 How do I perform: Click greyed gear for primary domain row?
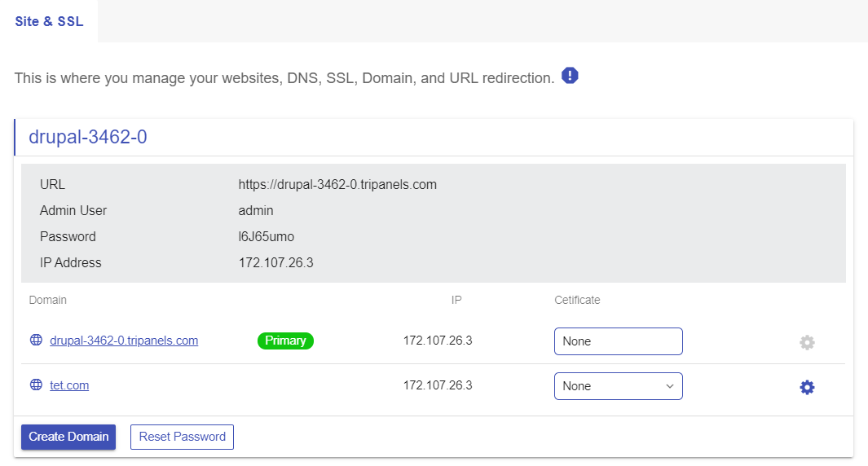(807, 342)
